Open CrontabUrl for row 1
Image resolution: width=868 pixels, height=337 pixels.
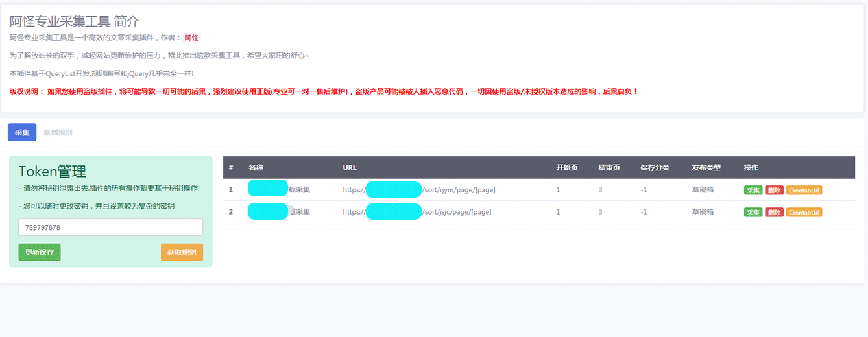[x=804, y=191]
